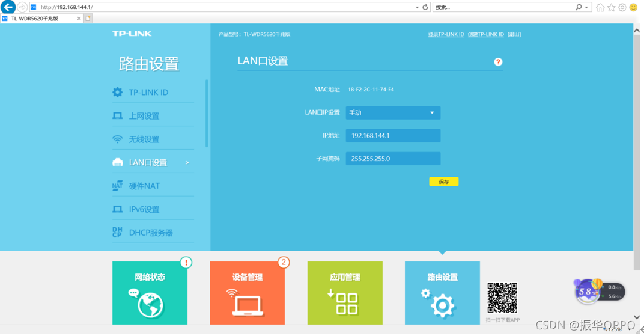Image resolution: width=644 pixels, height=336 pixels.
Task: Open the 设备管理 tile
Action: (248, 293)
